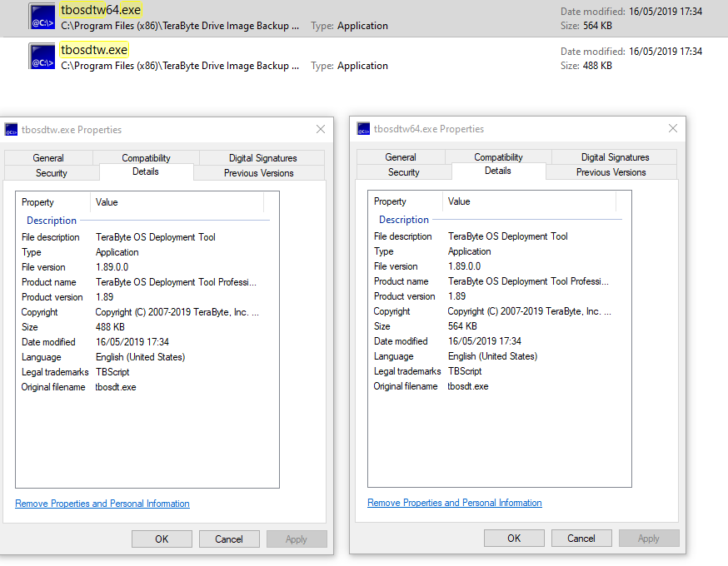Viewport: 728px width, 566px height.
Task: Select Details tab in tbosdtw.exe Properties
Action: coord(146,171)
